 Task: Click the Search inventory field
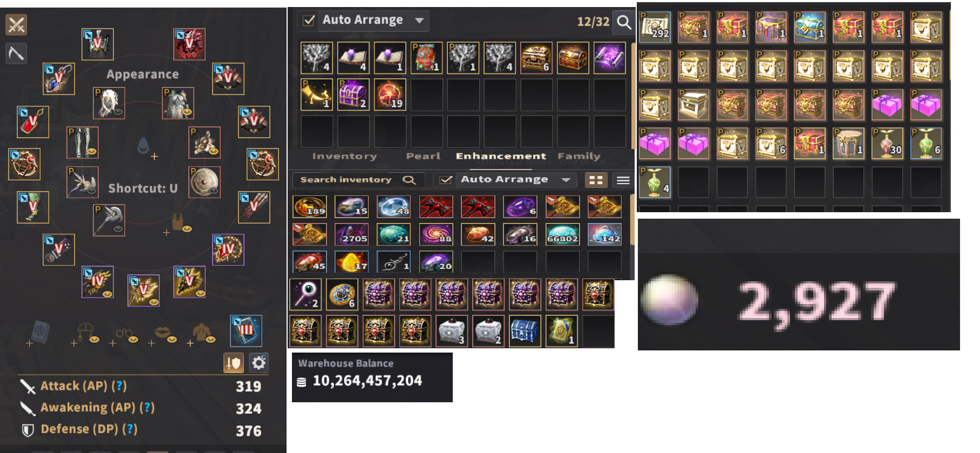359,180
